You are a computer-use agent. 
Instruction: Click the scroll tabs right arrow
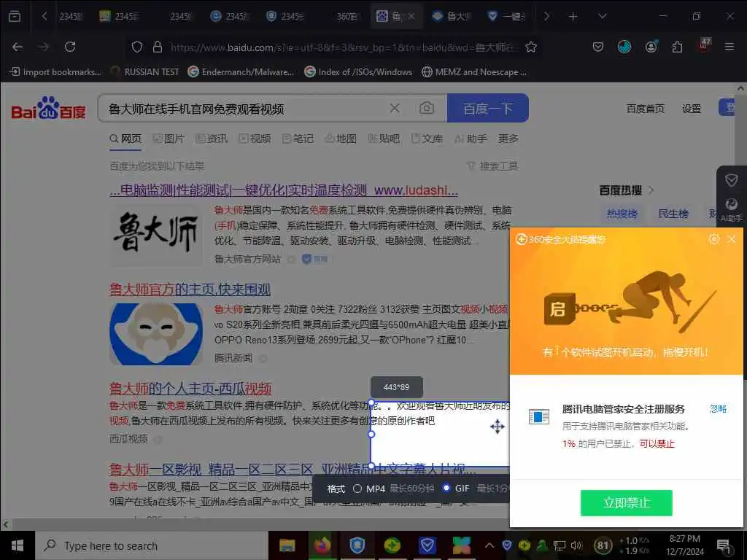click(x=546, y=17)
